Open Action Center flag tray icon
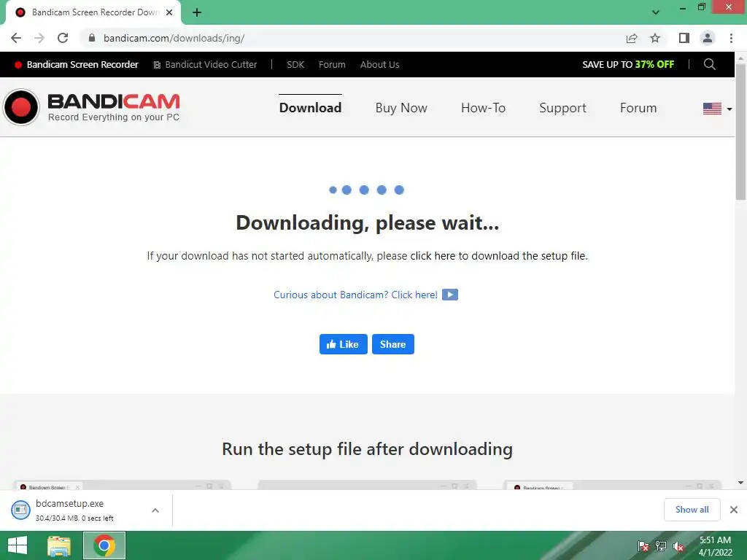The image size is (747, 560). 643,546
